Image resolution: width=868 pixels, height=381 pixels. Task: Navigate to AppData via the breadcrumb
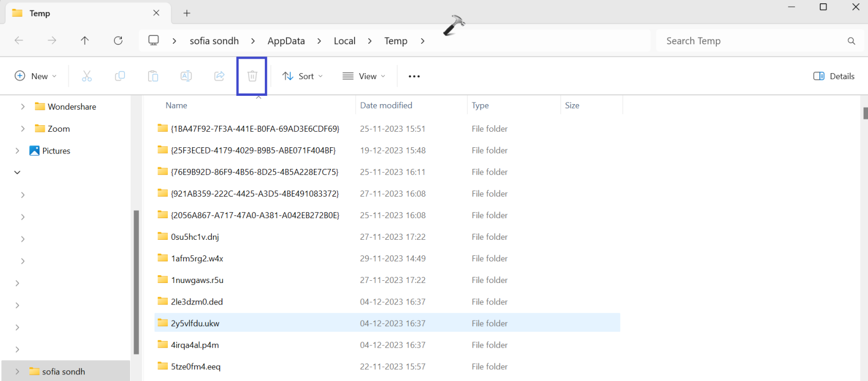[x=286, y=40]
